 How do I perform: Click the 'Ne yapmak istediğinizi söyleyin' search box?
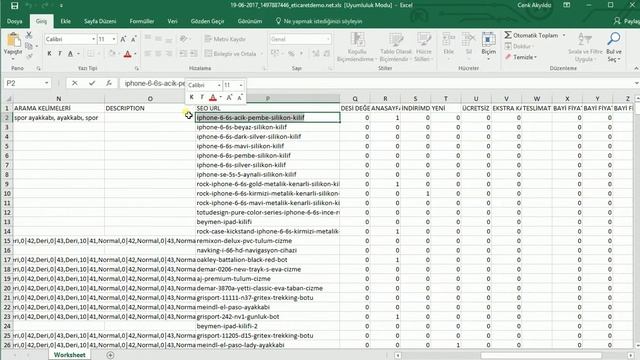[x=319, y=21]
